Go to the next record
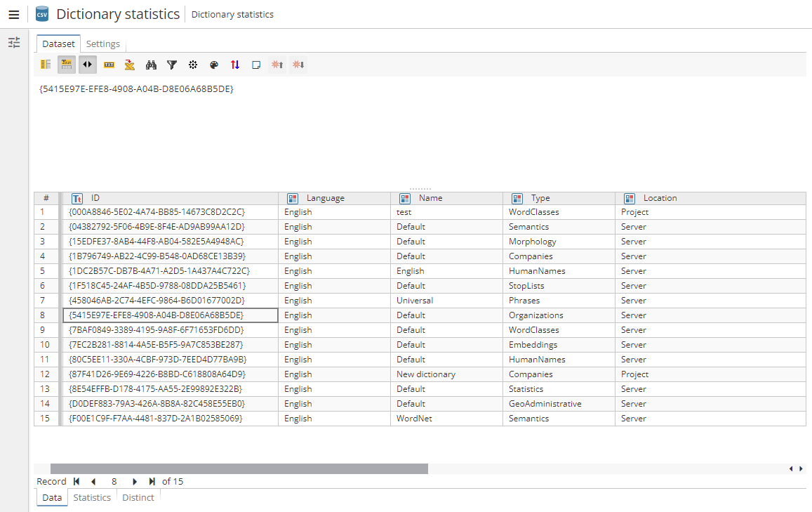Viewport: 812px width, 512px height. pyautogui.click(x=135, y=482)
